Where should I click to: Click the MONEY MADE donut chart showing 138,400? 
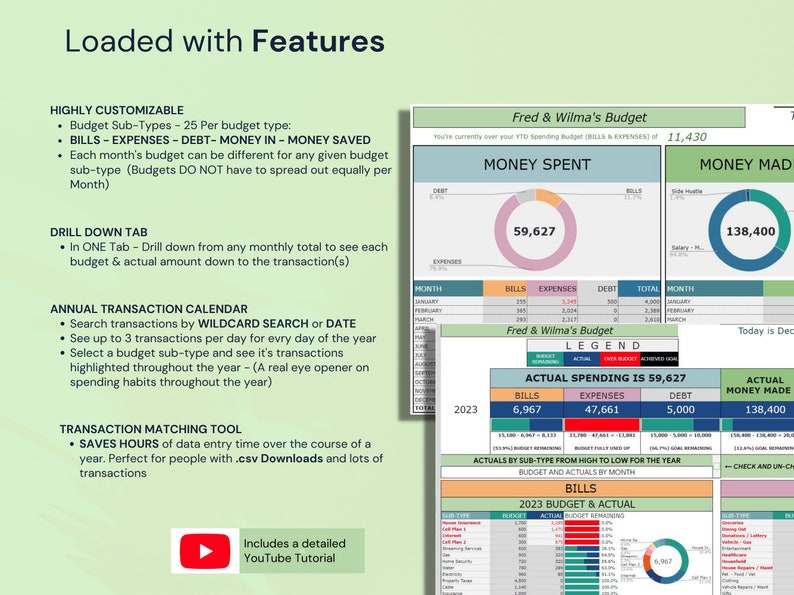point(750,231)
